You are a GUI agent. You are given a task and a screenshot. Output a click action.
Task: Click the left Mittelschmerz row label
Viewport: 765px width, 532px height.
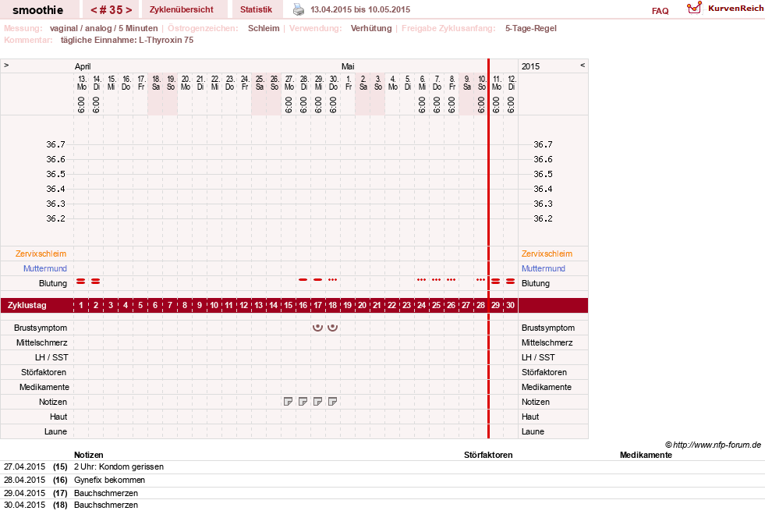tap(42, 342)
